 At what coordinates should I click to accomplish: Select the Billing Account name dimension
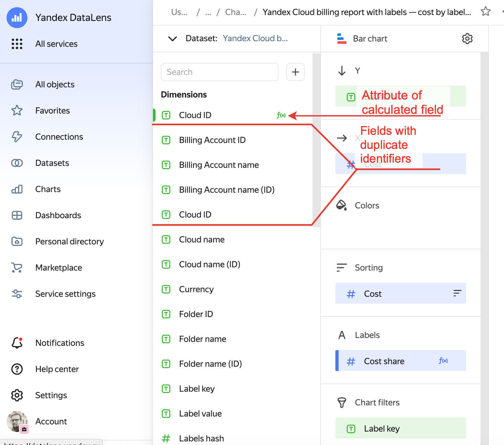pos(219,165)
